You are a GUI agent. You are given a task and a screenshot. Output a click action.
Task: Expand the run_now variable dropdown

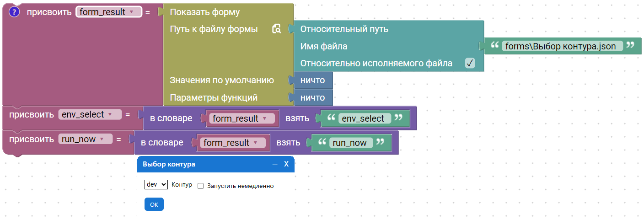pyautogui.click(x=102, y=139)
